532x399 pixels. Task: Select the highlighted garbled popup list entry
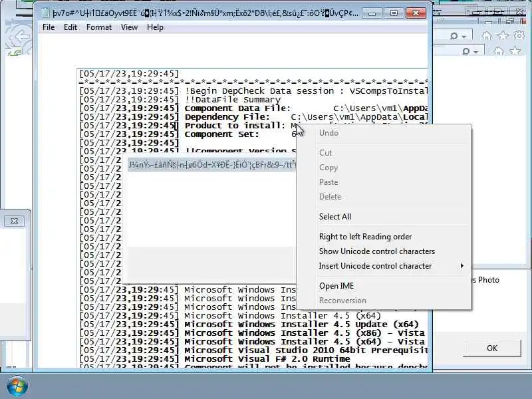[211, 165]
